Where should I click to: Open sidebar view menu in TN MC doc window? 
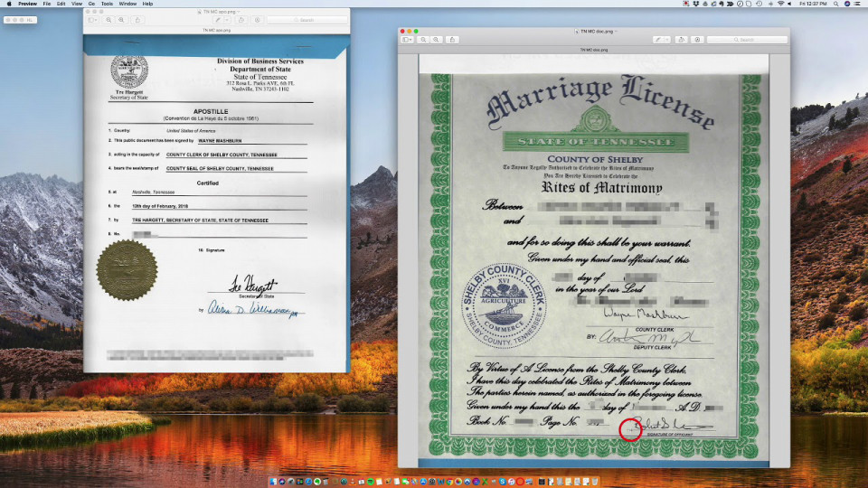pyautogui.click(x=408, y=40)
